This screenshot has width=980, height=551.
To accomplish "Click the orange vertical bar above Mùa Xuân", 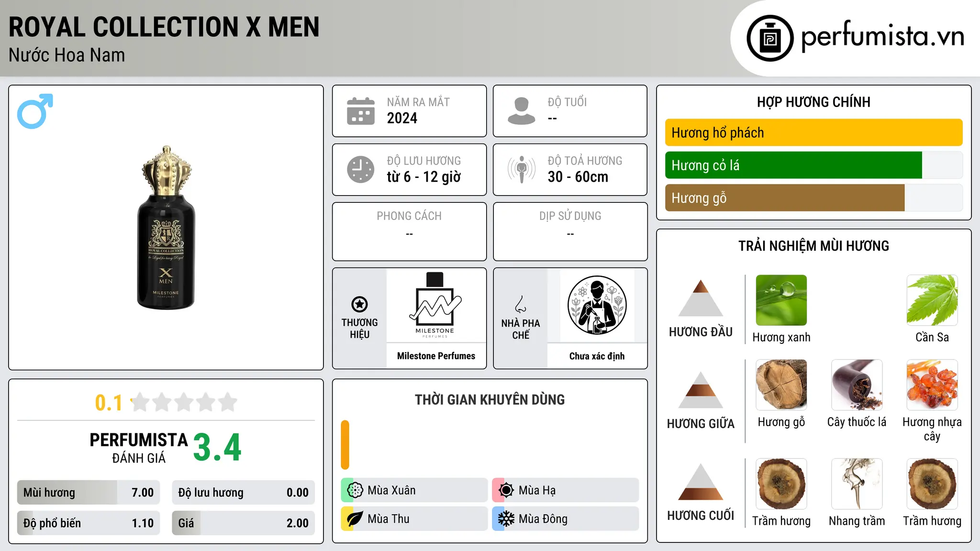I will click(345, 445).
